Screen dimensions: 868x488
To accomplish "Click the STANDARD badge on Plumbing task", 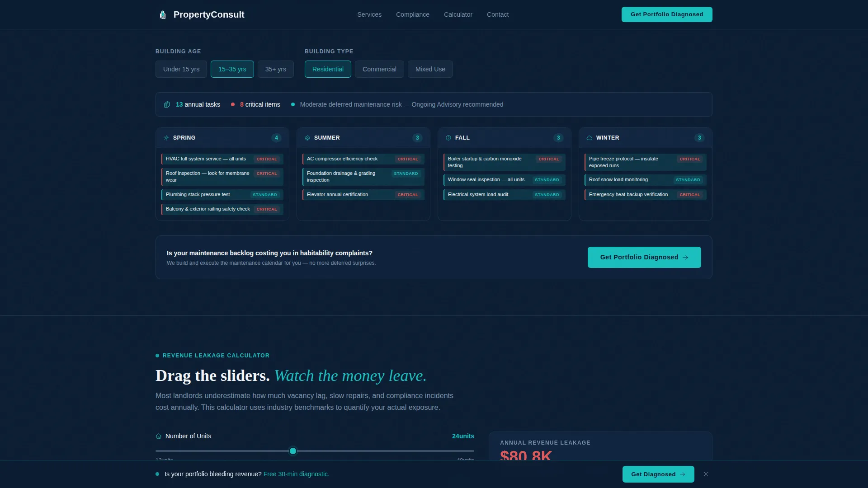I will [x=265, y=195].
